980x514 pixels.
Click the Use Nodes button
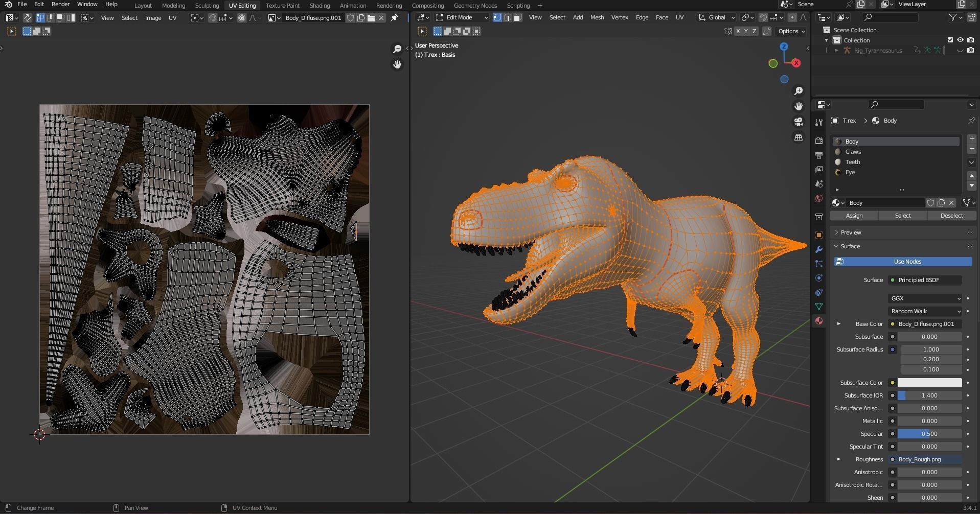[x=903, y=262]
